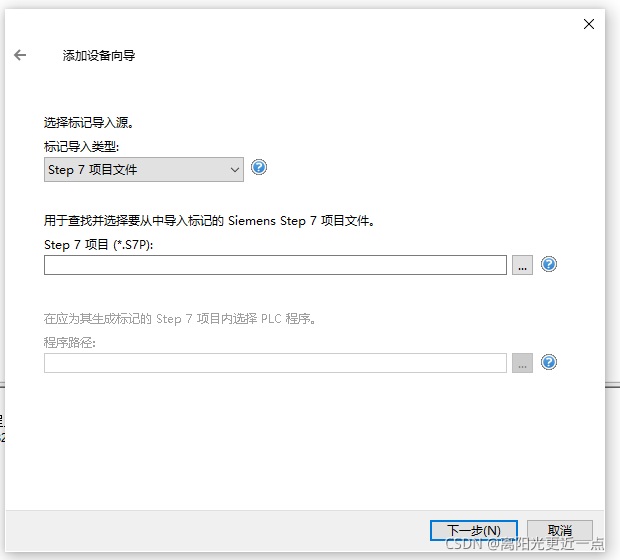This screenshot has width=620, height=560.
Task: Click the Siemens Step 7 项目文件 description line
Action: click(x=209, y=221)
